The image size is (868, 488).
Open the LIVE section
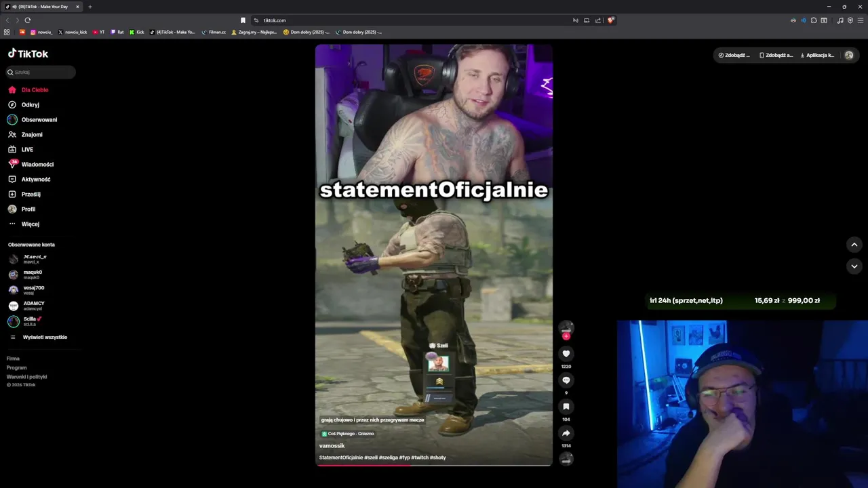pos(21,149)
